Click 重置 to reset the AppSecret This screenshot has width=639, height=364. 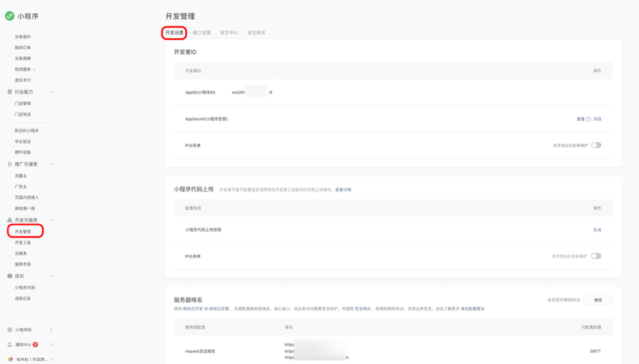coord(581,119)
